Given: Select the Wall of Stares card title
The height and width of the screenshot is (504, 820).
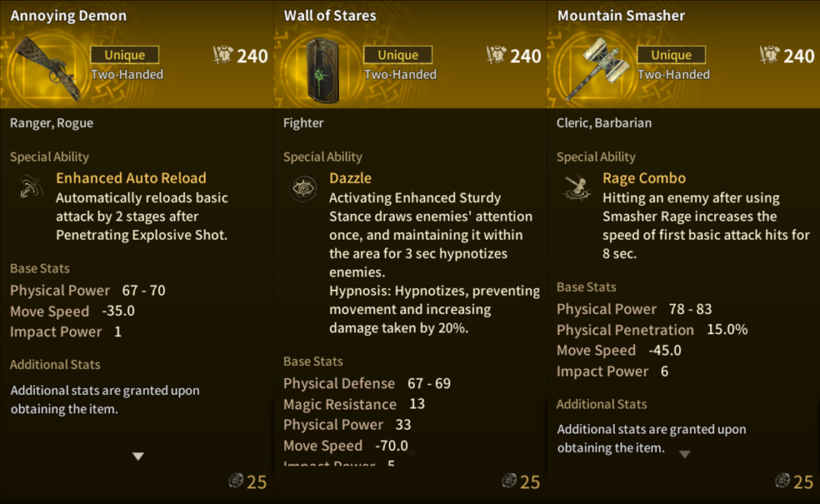Looking at the screenshot, I should pos(330,16).
